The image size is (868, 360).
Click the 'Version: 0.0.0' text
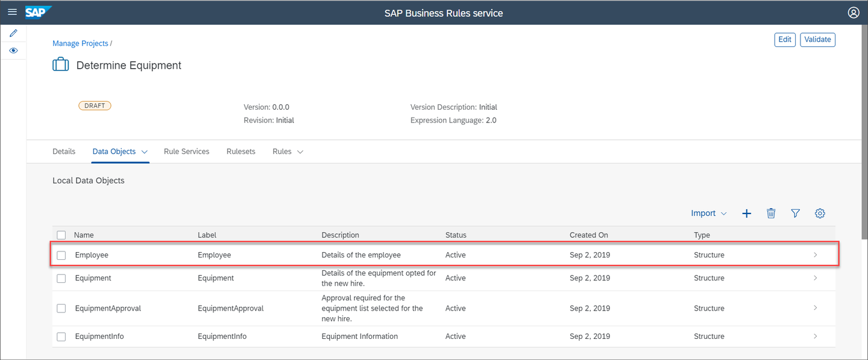click(x=266, y=107)
